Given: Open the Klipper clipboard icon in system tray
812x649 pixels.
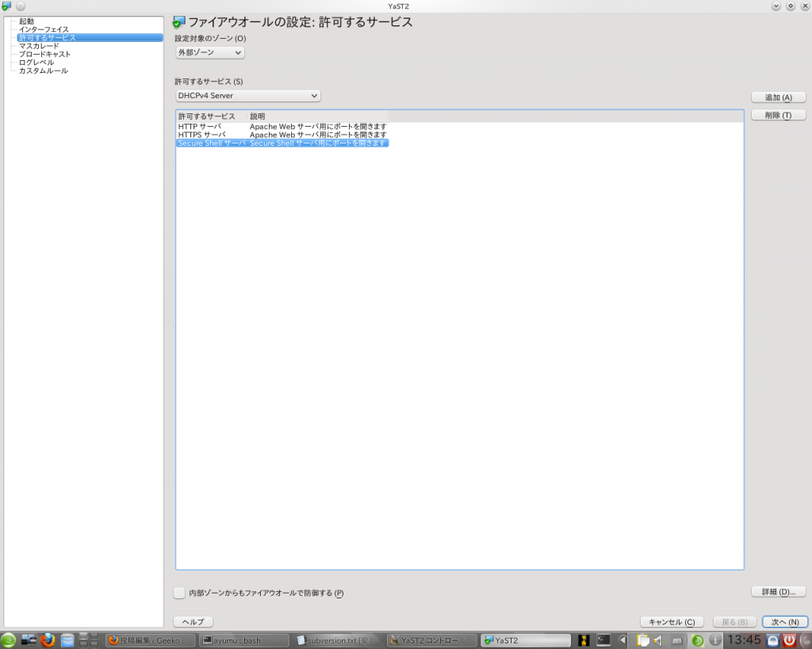Looking at the screenshot, I should (x=643, y=639).
